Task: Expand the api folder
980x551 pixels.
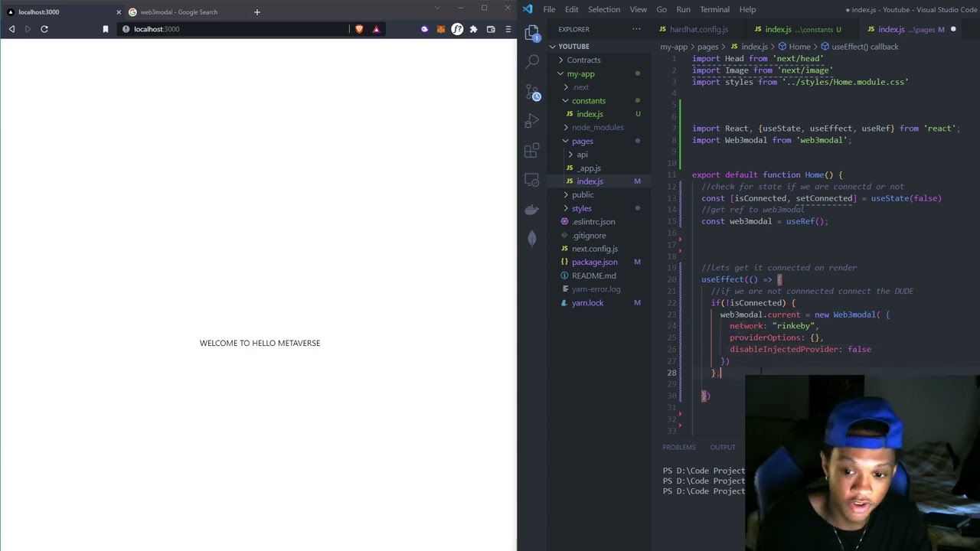Action: point(581,155)
